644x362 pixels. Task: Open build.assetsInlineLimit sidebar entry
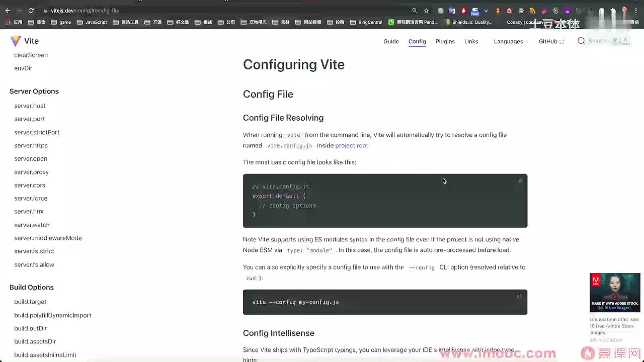45,355
